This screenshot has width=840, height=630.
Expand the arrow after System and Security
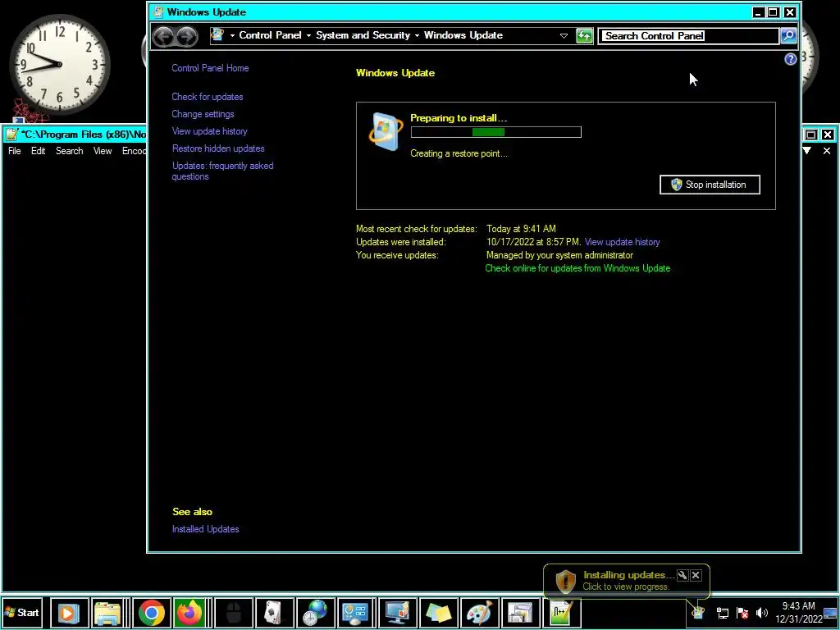click(x=417, y=35)
